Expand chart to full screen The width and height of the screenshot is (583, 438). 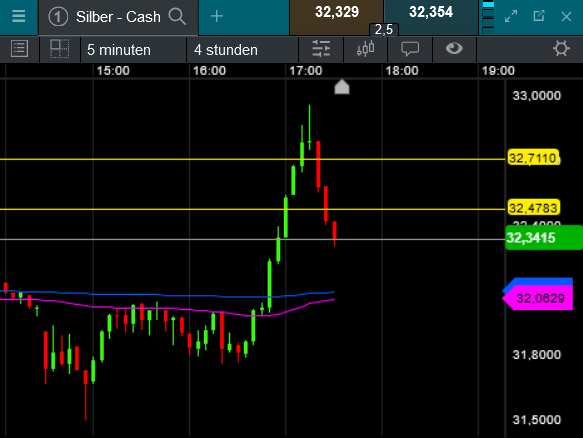[x=511, y=16]
